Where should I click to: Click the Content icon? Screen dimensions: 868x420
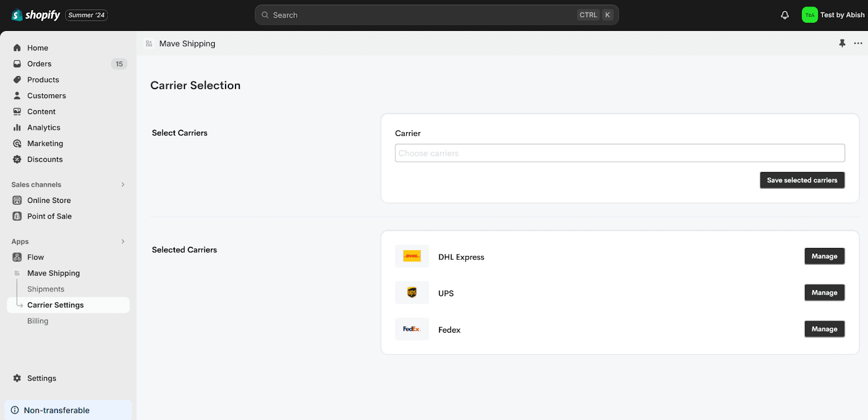tap(17, 112)
